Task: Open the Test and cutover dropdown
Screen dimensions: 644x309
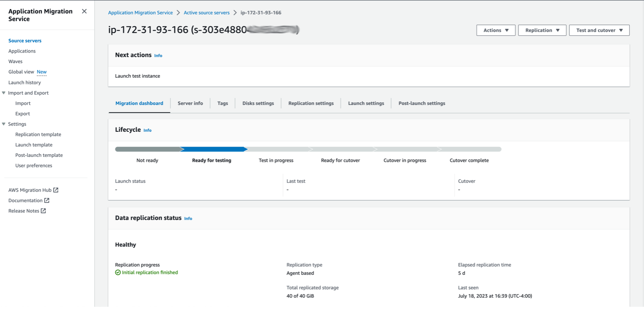Action: tap(599, 30)
